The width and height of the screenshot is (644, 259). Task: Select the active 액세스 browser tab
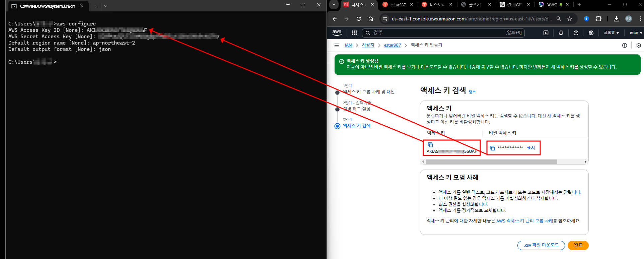click(359, 5)
